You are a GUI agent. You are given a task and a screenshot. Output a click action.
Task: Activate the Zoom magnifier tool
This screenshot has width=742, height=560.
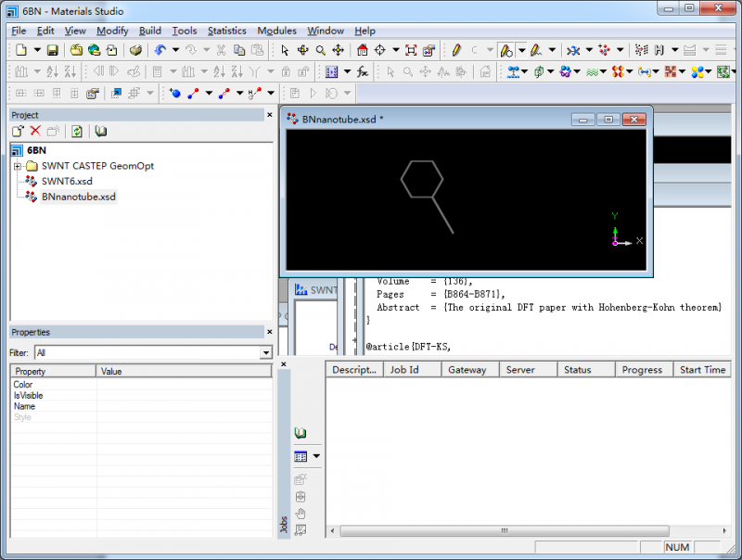point(320,50)
